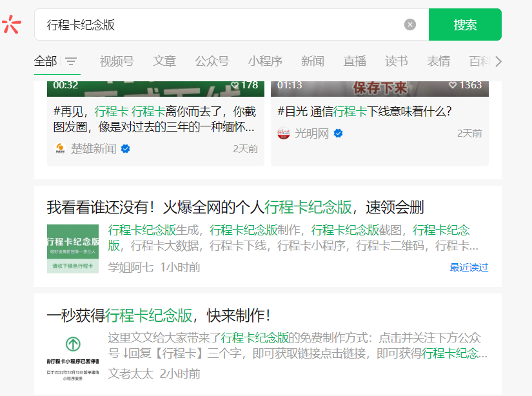
Task: Clear the search text using the X icon
Action: tap(410, 24)
